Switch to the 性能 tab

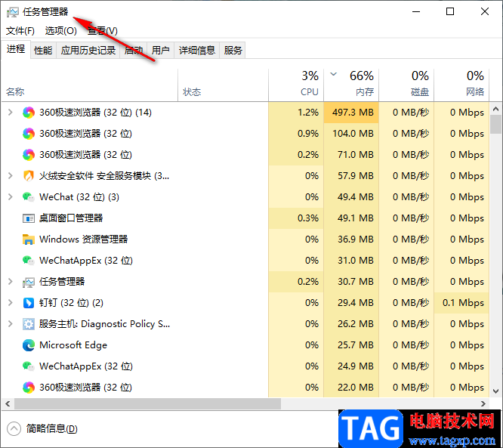[43, 51]
